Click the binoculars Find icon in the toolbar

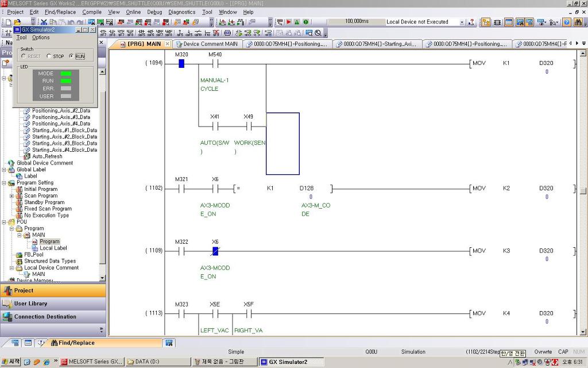point(578,22)
